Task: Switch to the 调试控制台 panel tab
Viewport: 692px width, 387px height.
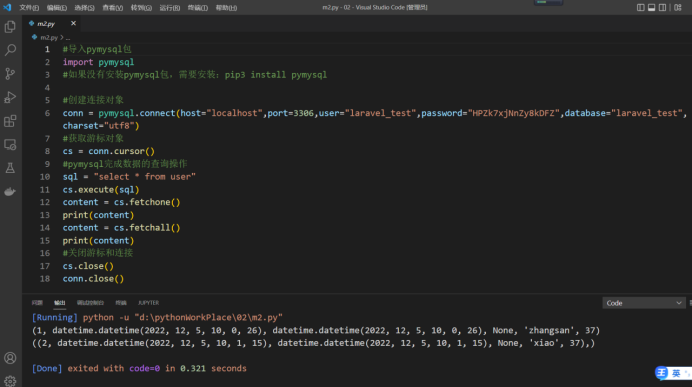Action: click(x=90, y=303)
